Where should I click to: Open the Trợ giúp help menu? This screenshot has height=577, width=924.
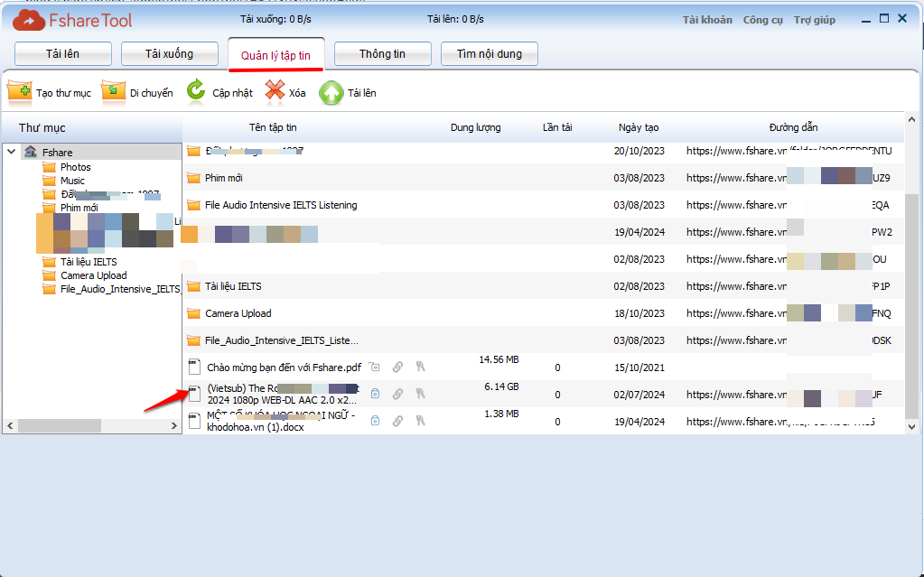tap(814, 20)
